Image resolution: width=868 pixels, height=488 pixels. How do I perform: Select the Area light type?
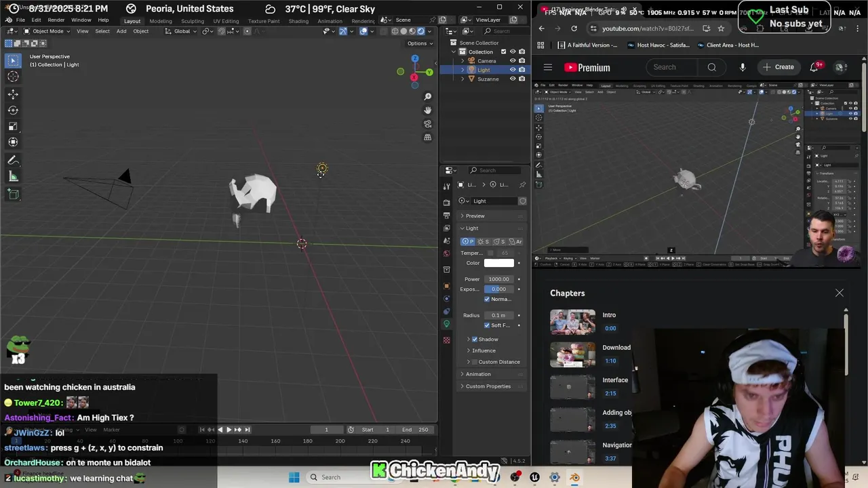point(516,241)
